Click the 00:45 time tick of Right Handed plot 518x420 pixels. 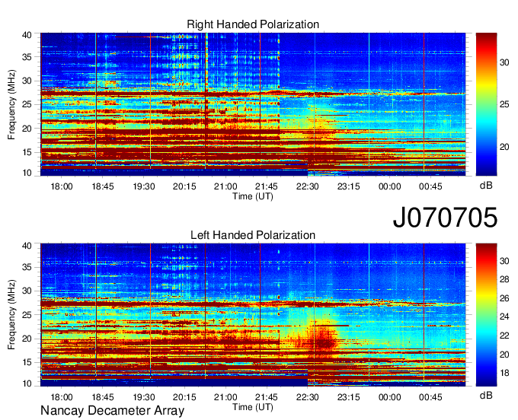[430, 186]
